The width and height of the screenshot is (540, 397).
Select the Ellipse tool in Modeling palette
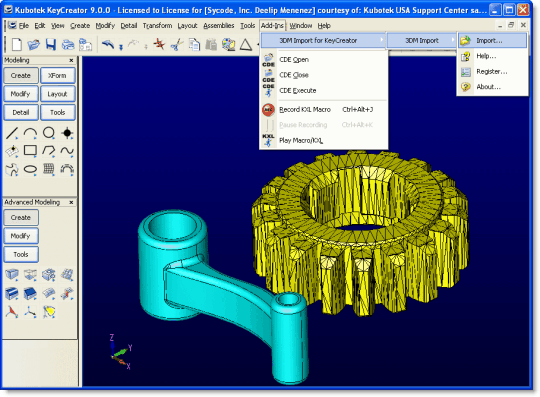(30, 169)
